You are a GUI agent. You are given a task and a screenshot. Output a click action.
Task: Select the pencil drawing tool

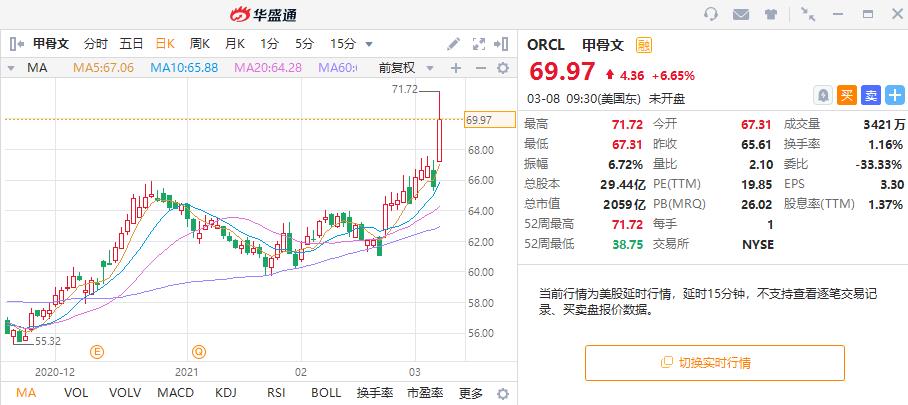pyautogui.click(x=453, y=43)
